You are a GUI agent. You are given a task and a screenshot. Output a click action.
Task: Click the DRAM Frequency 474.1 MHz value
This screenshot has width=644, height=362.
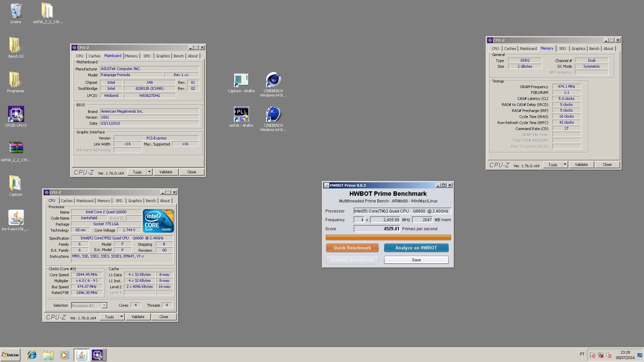click(x=567, y=86)
